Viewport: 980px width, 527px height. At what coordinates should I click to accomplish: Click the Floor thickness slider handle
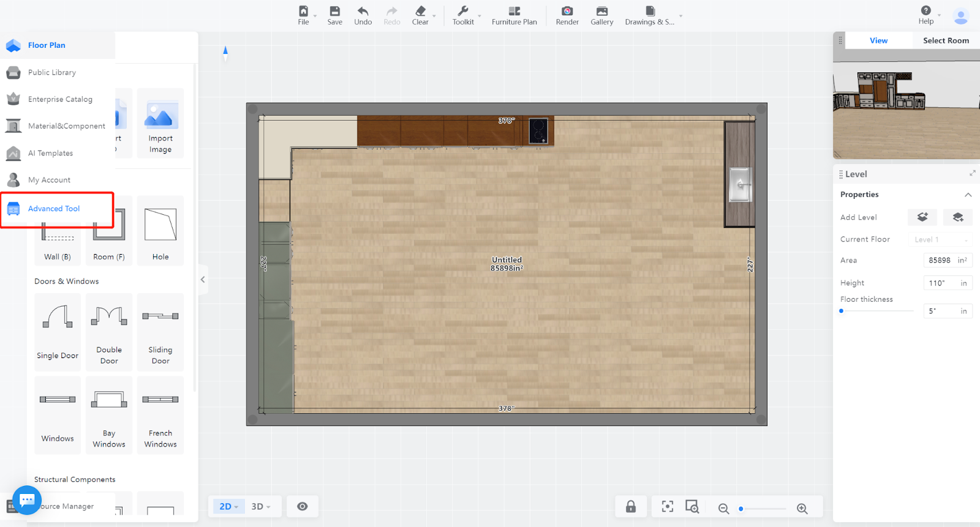[x=842, y=311]
